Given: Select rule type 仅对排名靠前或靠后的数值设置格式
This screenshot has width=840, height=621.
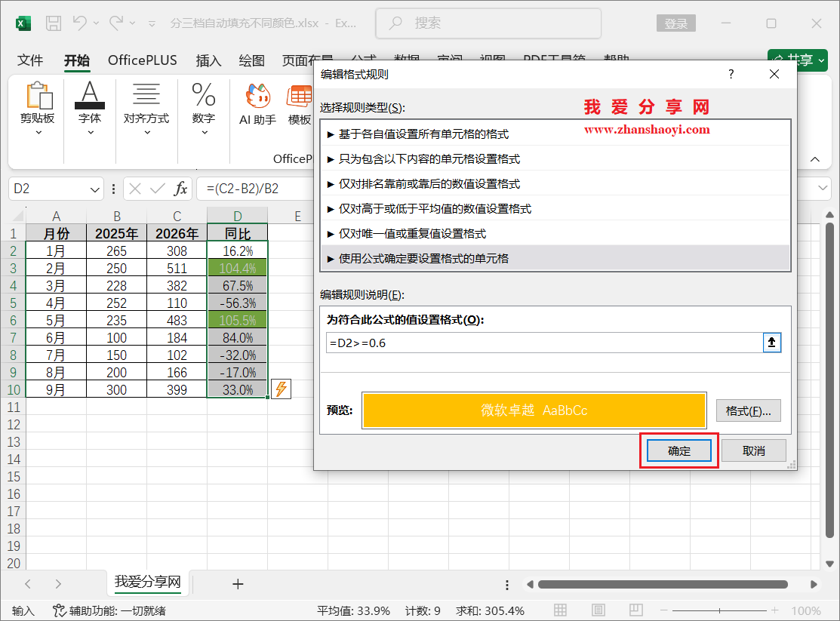Looking at the screenshot, I should pos(555,184).
